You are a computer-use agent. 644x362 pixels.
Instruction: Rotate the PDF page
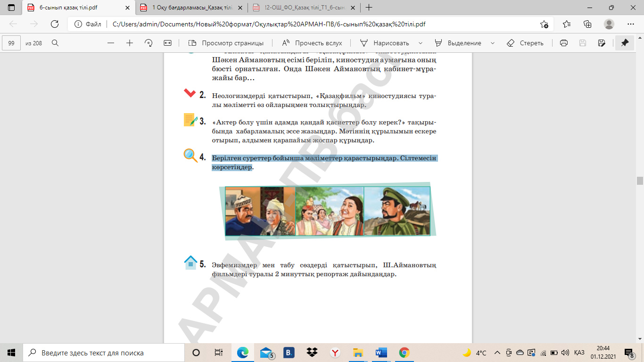[x=149, y=43]
